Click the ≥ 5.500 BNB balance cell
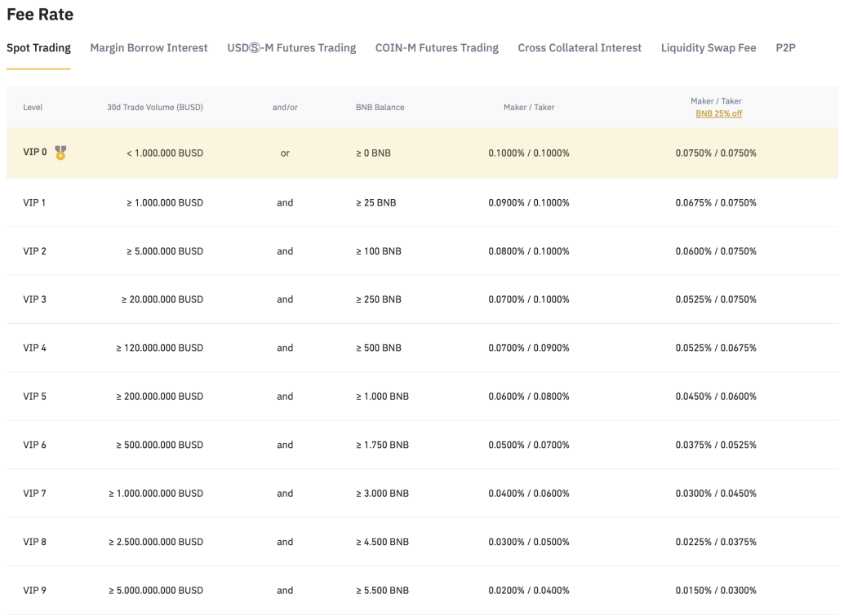The width and height of the screenshot is (844, 616). [x=382, y=590]
